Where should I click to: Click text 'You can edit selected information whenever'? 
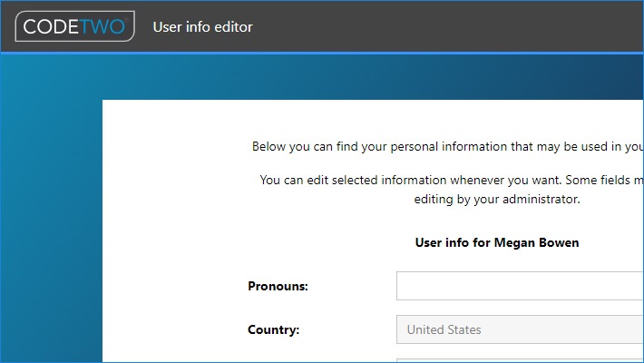[382, 180]
